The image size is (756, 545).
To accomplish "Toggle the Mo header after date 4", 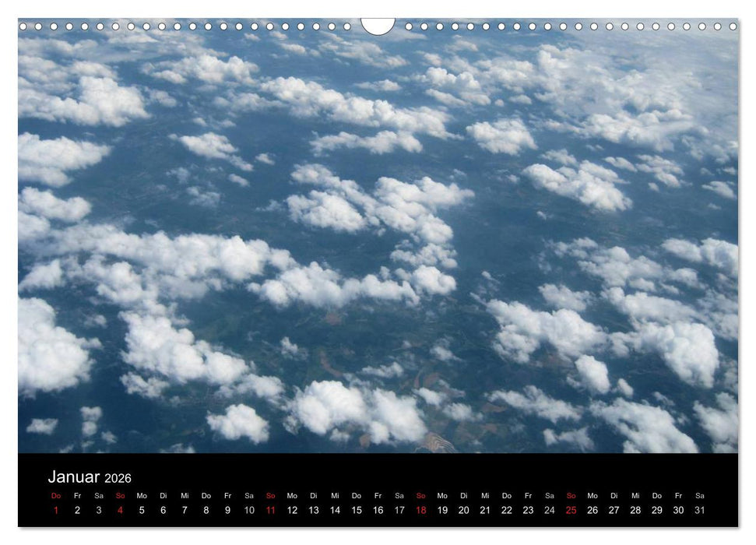I will tap(140, 496).
